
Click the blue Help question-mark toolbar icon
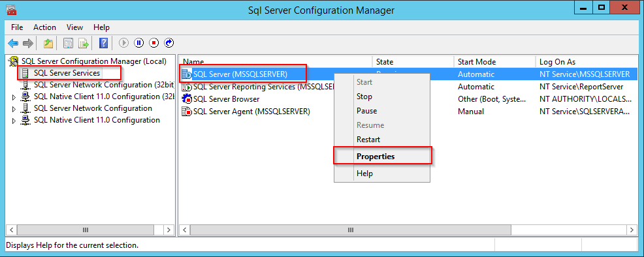tap(103, 42)
